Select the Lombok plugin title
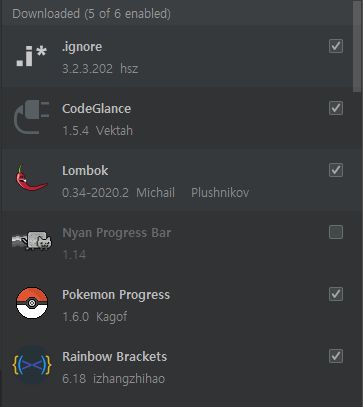Screen dimensions: 363x407 coord(85,171)
